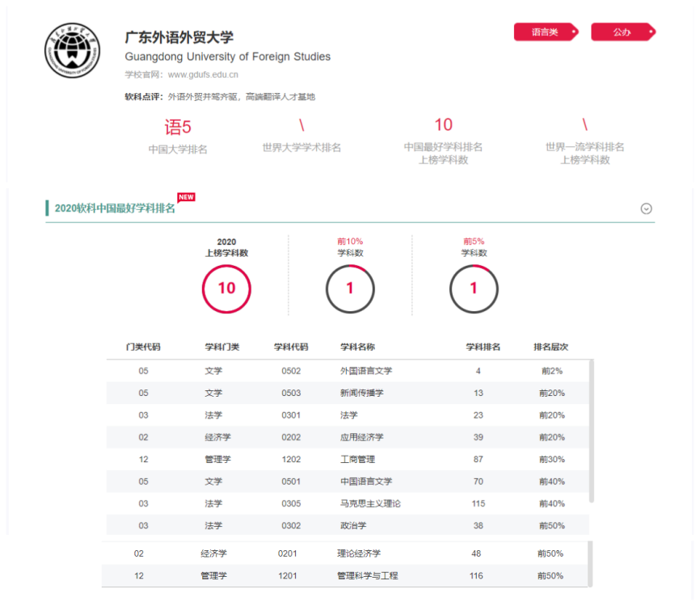Image resolution: width=700 pixels, height=606 pixels.
Task: Collapse the 2020软科中国最好学科排名 section chevron
Action: tap(646, 208)
